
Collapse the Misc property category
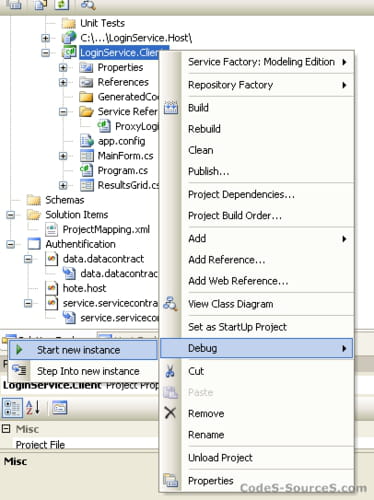[x=6, y=428]
